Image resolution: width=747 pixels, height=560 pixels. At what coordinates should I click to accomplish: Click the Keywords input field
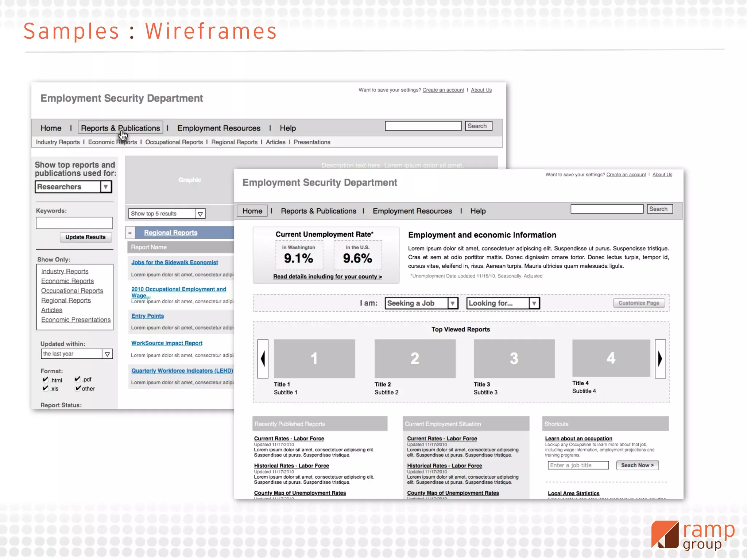(x=74, y=223)
